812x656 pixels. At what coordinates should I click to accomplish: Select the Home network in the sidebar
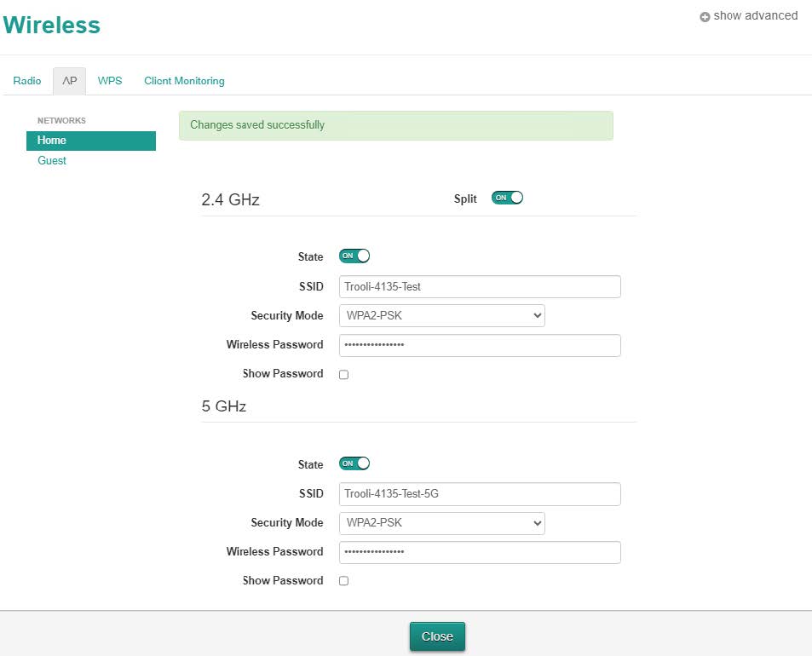[51, 140]
